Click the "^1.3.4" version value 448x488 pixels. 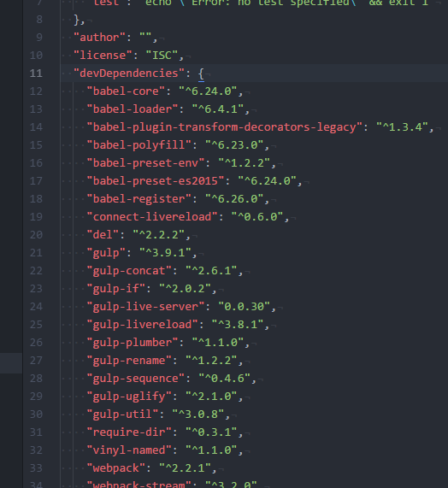(x=402, y=127)
